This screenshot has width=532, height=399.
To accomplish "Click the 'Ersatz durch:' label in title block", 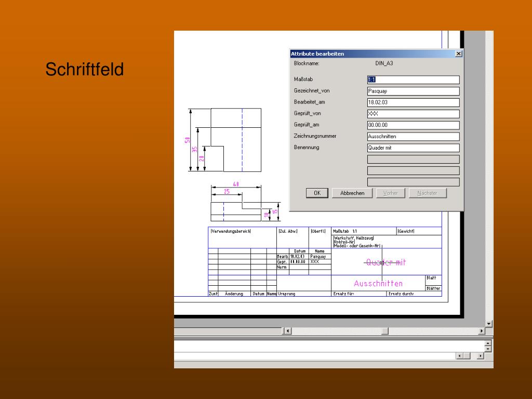I will 401,294.
